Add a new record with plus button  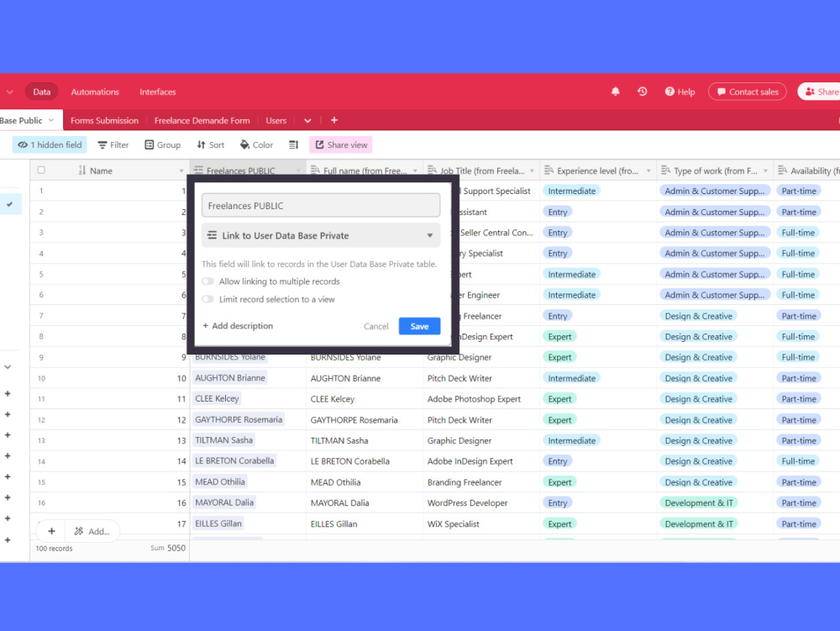(51, 531)
